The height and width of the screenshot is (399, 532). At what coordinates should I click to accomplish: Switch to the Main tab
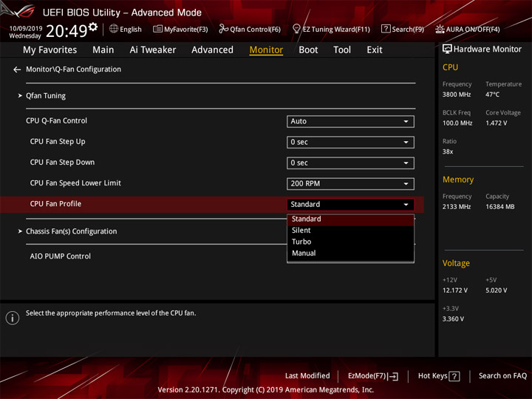tap(103, 50)
